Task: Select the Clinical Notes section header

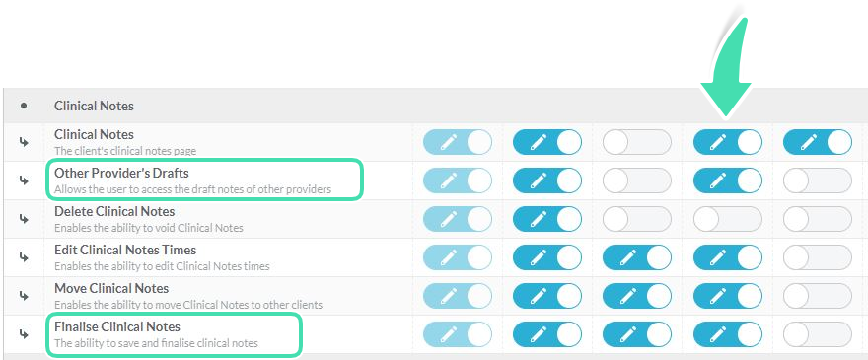Action: click(94, 106)
